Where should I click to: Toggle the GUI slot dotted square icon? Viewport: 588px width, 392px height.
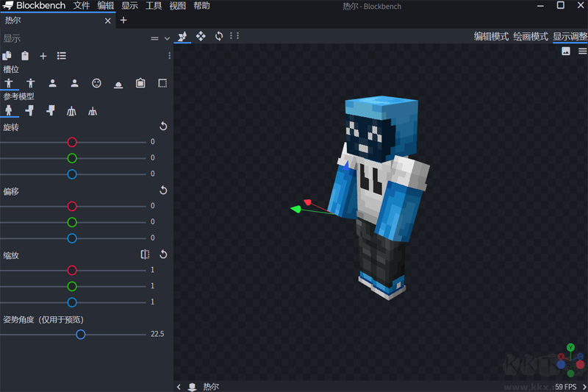click(x=162, y=84)
